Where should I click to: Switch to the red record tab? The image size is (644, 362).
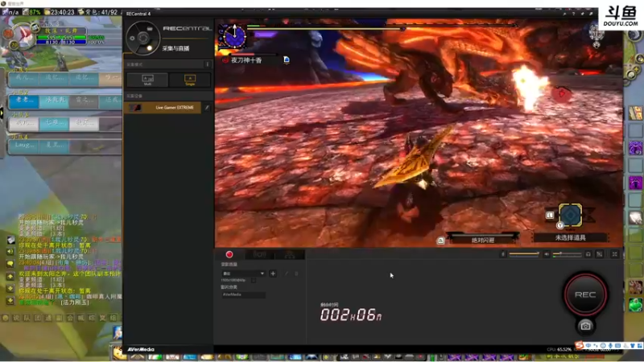coord(229,254)
